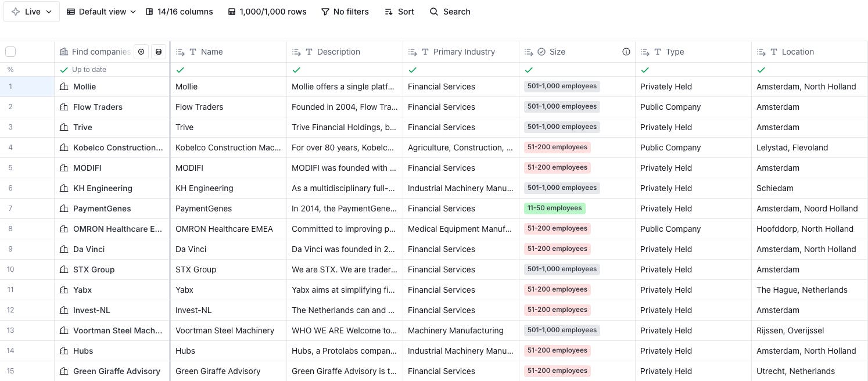Open the No filters menu

coord(345,12)
